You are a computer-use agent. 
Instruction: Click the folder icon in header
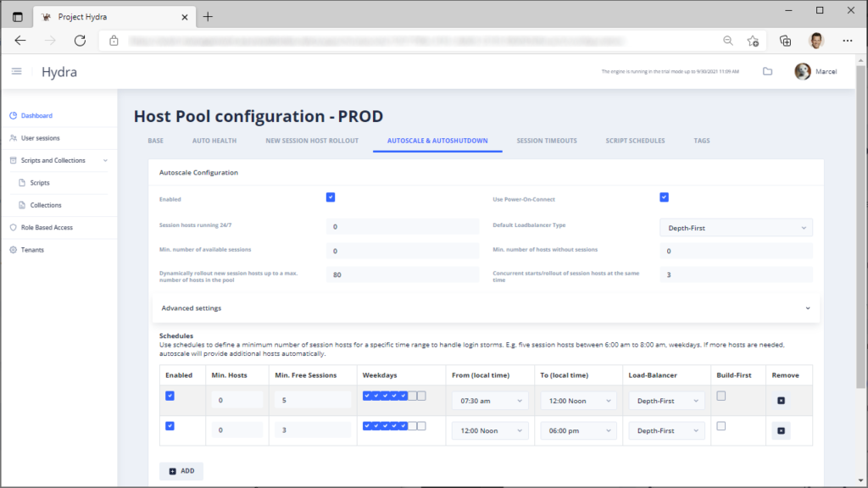(767, 71)
